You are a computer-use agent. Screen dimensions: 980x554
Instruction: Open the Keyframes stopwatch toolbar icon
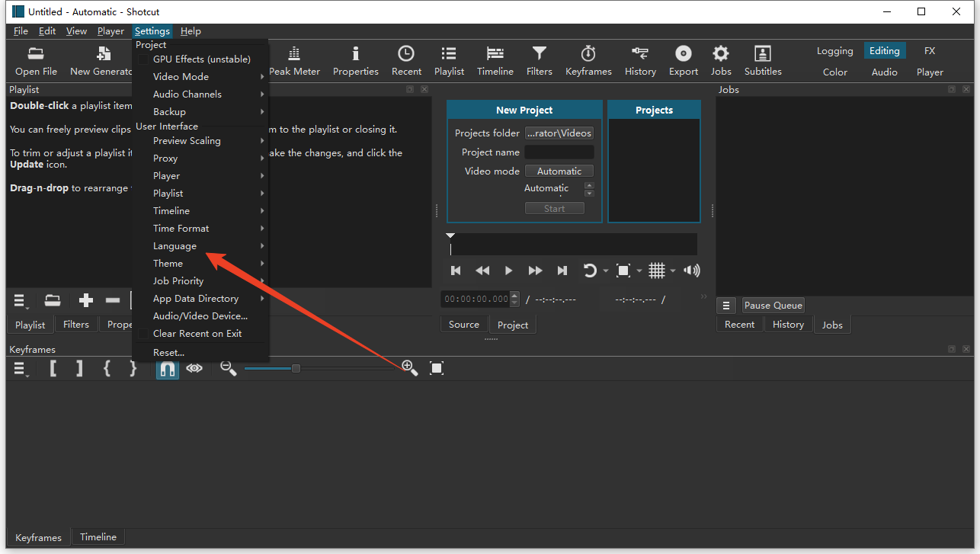coord(588,61)
